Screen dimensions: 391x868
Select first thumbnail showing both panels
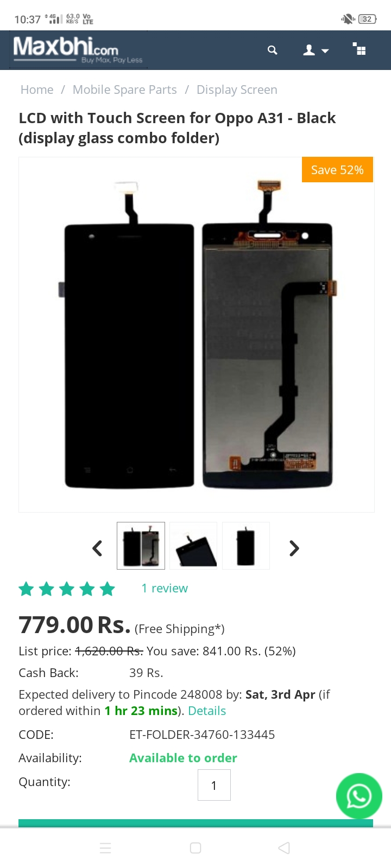click(x=141, y=546)
